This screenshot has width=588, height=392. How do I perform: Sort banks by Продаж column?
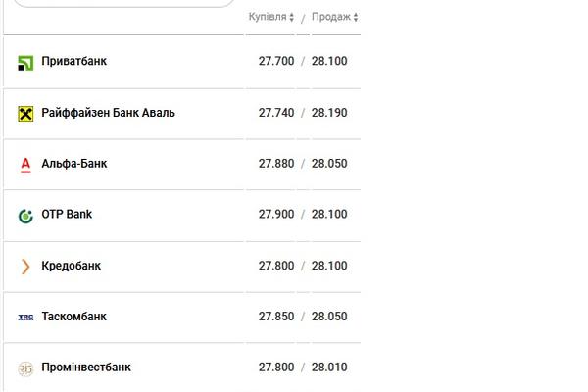(x=331, y=17)
